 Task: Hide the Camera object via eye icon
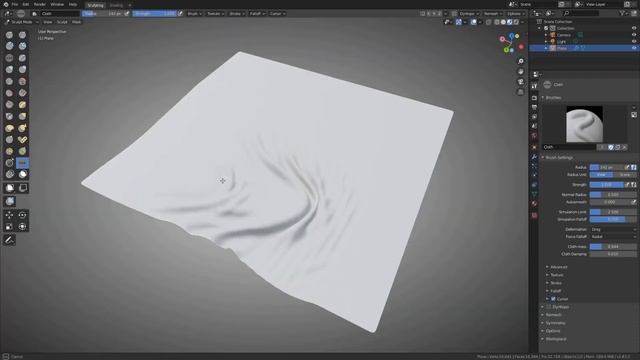pyautogui.click(x=634, y=35)
